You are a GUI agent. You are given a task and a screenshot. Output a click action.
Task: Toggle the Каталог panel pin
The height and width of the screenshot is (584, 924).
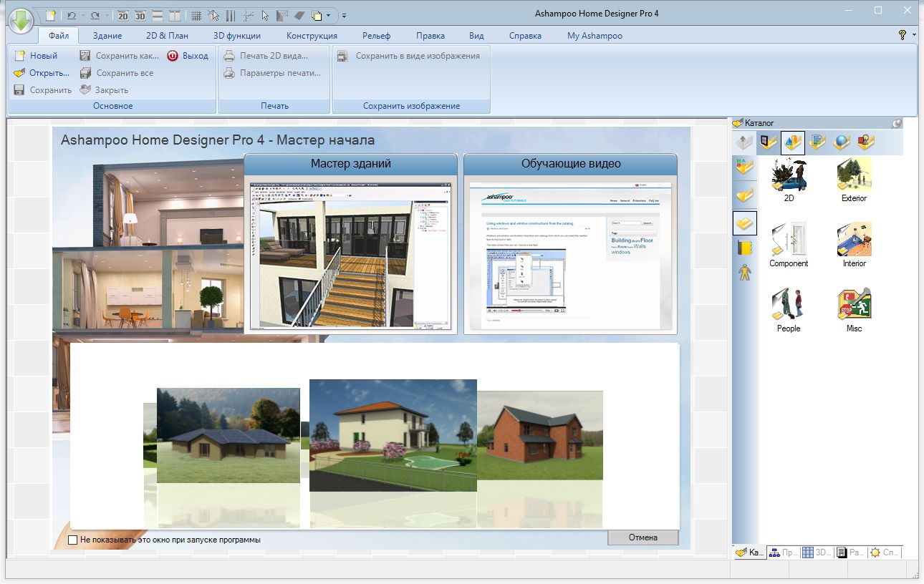tap(897, 123)
